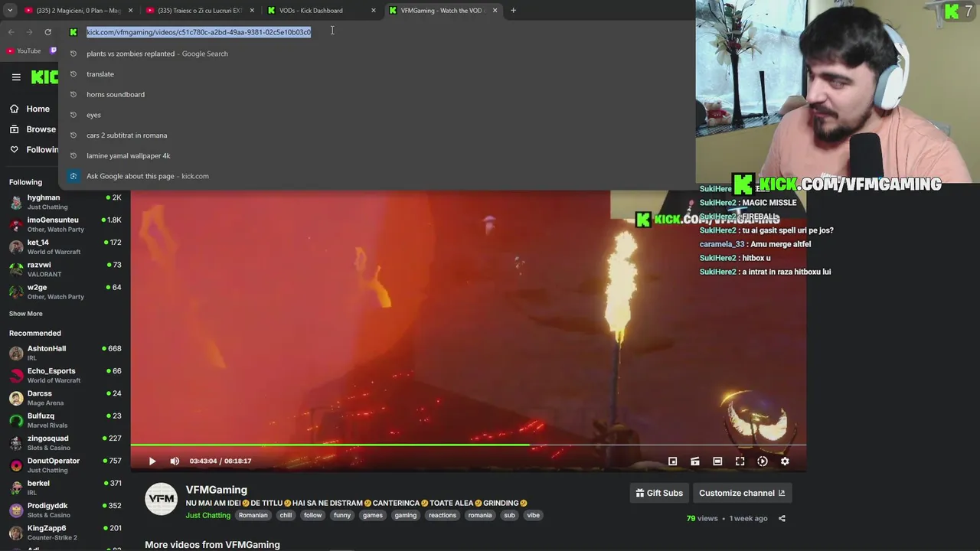Click the Gift Subs button

659,493
